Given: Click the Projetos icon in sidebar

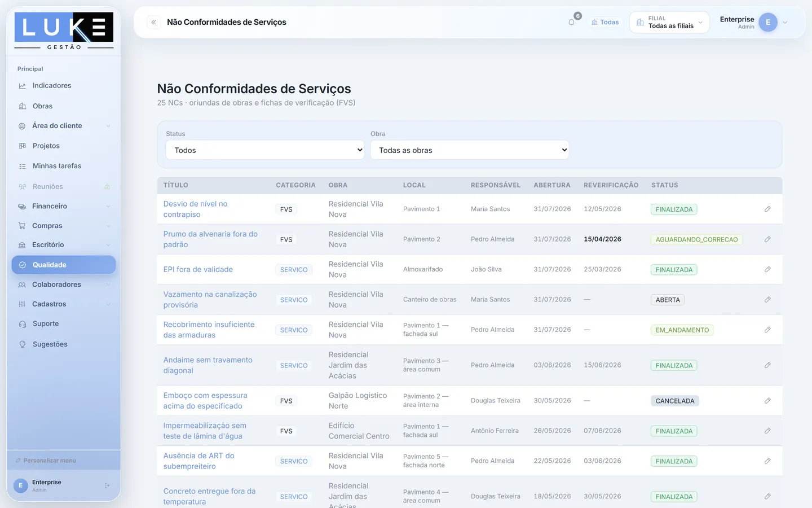Looking at the screenshot, I should 23,146.
